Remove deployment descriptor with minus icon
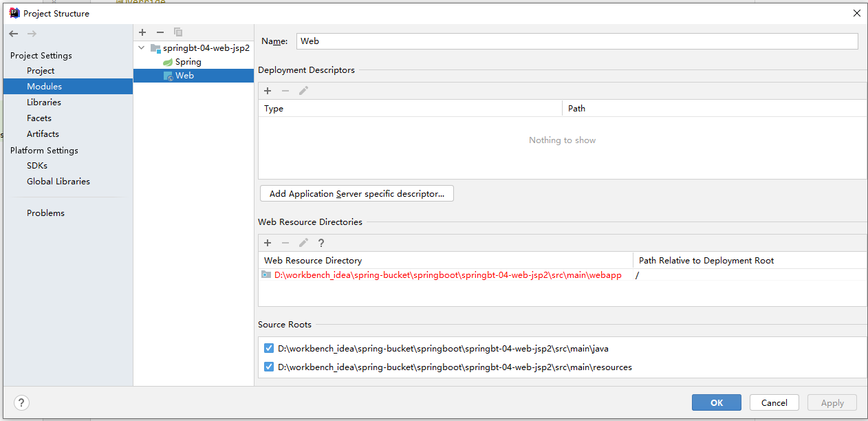868x421 pixels. (x=285, y=91)
